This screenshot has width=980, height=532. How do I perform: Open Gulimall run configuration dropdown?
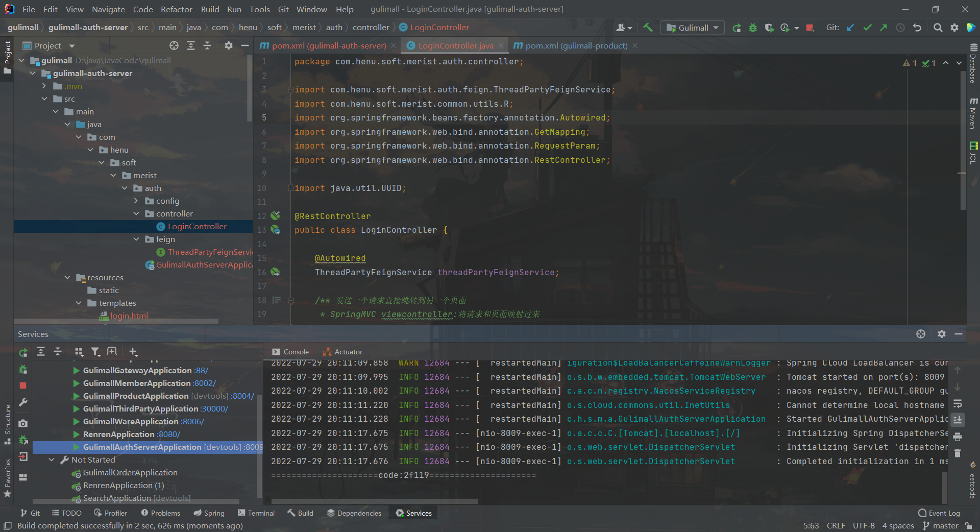click(x=692, y=28)
